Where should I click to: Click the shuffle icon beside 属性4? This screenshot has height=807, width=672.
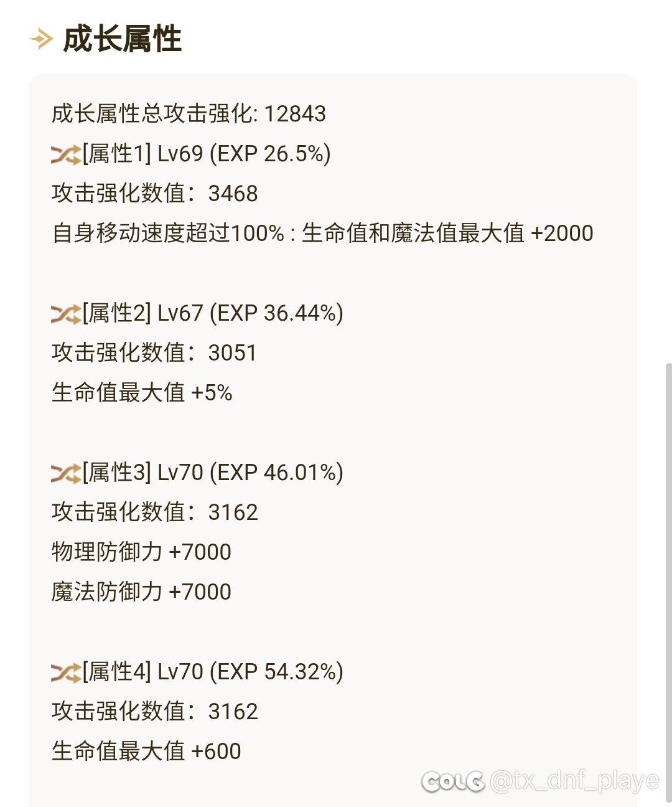[66, 672]
